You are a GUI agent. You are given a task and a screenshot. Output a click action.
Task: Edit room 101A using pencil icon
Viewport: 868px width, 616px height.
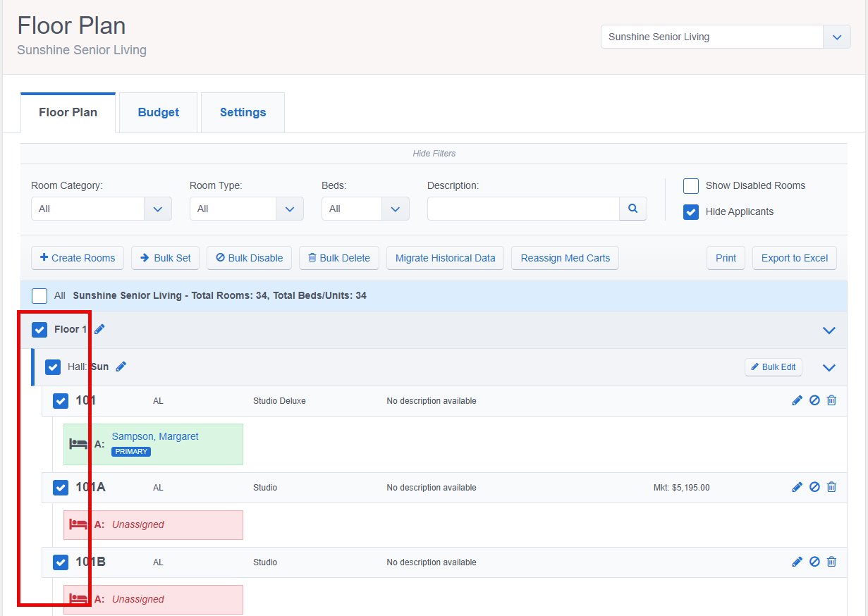[x=797, y=487]
